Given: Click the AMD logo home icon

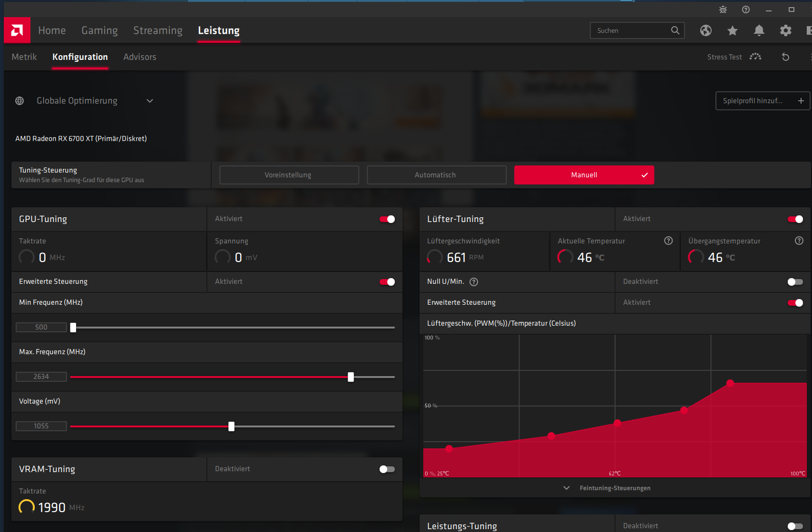Looking at the screenshot, I should click(x=17, y=30).
